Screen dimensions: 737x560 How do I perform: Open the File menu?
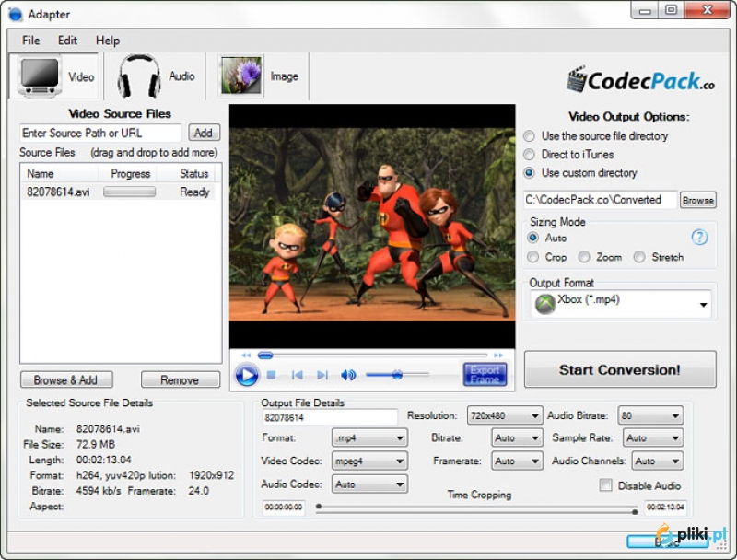point(31,41)
